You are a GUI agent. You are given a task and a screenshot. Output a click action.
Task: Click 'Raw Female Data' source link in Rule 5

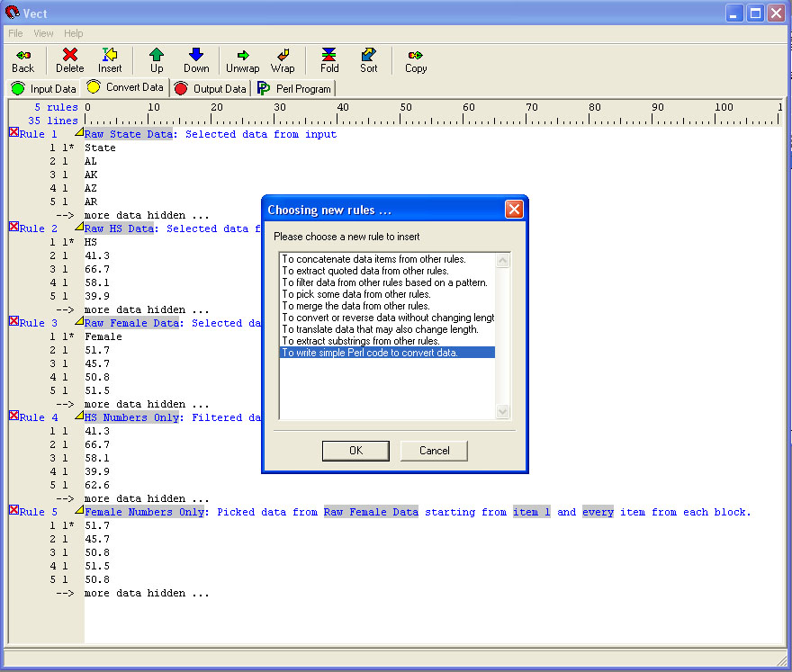371,512
